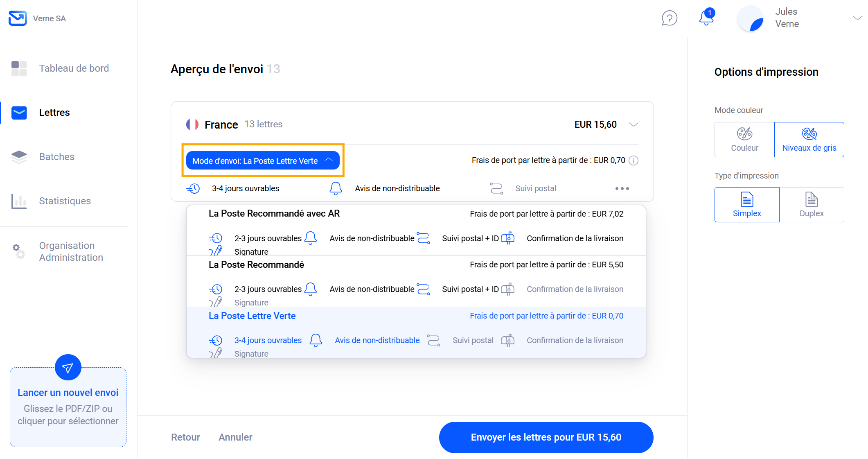Switch print type to Duplex

(x=811, y=205)
